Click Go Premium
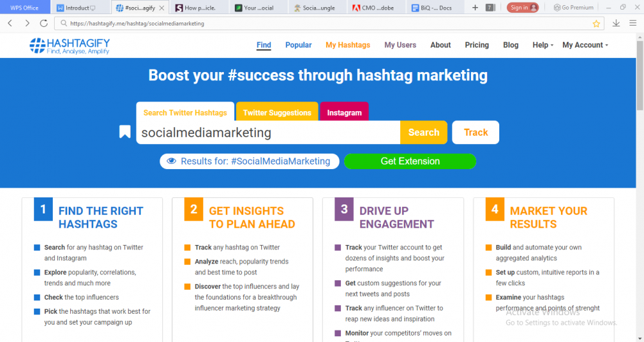The width and height of the screenshot is (644, 342). 573,7
